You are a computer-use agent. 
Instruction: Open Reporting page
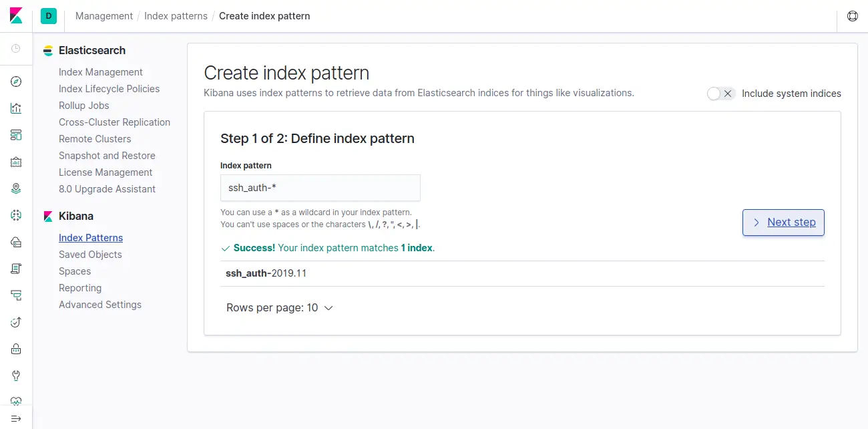(x=80, y=288)
